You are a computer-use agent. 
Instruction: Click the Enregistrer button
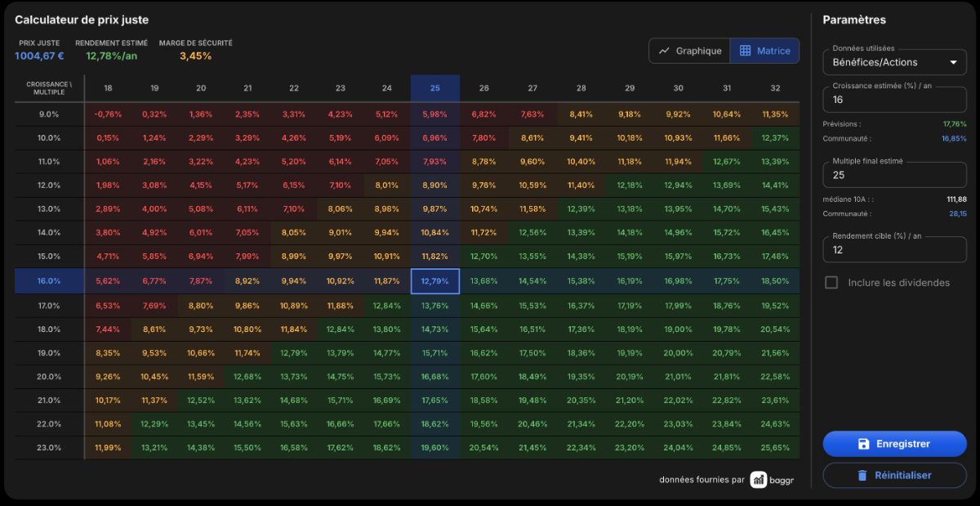click(894, 444)
